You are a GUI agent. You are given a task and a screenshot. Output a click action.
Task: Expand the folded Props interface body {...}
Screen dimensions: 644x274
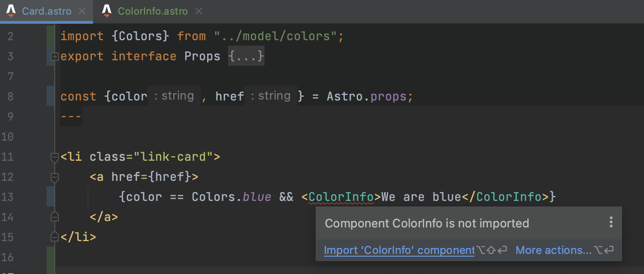pos(246,56)
